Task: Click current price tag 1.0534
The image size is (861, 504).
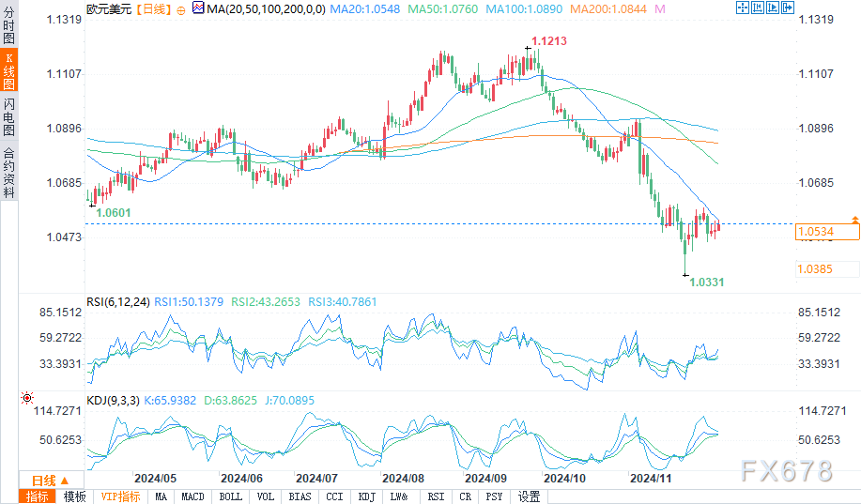Action: pos(827,232)
